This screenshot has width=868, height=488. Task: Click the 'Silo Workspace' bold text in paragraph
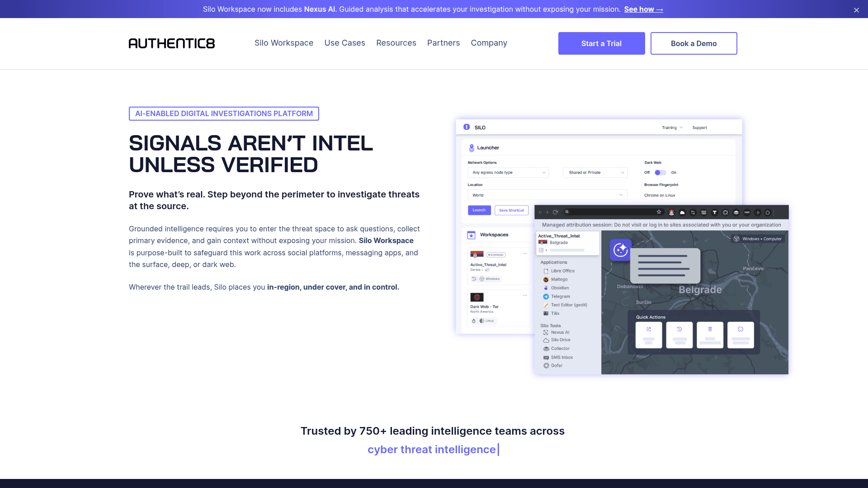click(x=386, y=241)
